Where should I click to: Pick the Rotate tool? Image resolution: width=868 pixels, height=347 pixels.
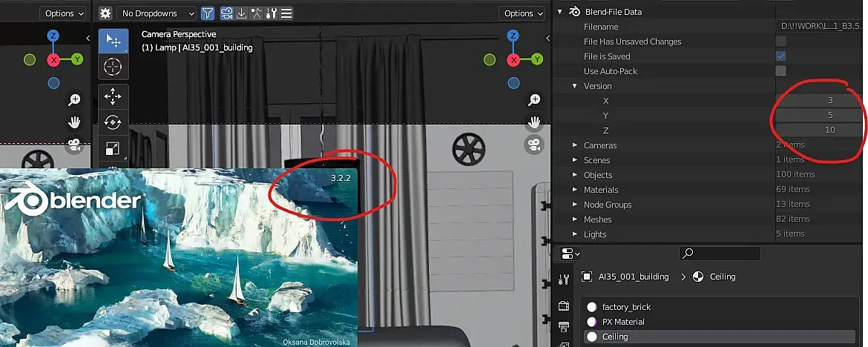113,122
